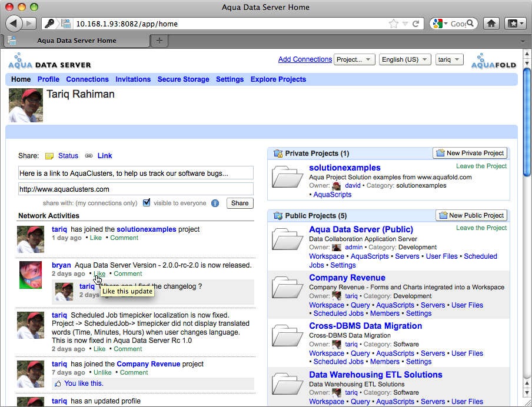Click owner david link

coord(353,185)
